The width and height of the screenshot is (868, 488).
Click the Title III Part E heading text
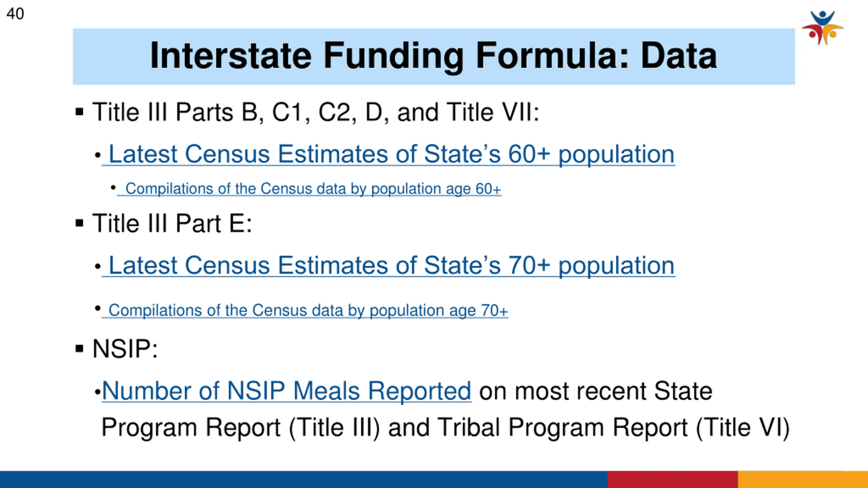[x=172, y=223]
